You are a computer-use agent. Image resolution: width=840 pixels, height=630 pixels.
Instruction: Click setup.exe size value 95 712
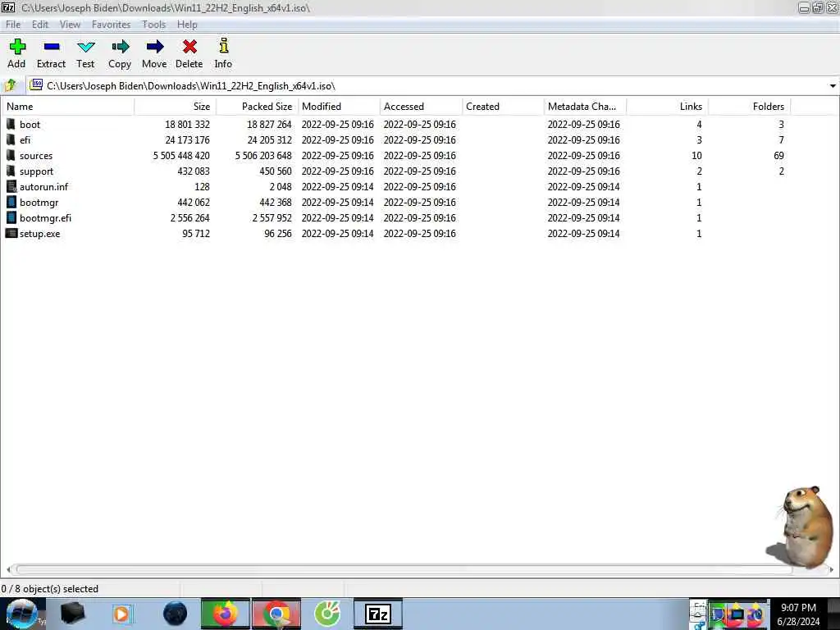[x=195, y=234]
